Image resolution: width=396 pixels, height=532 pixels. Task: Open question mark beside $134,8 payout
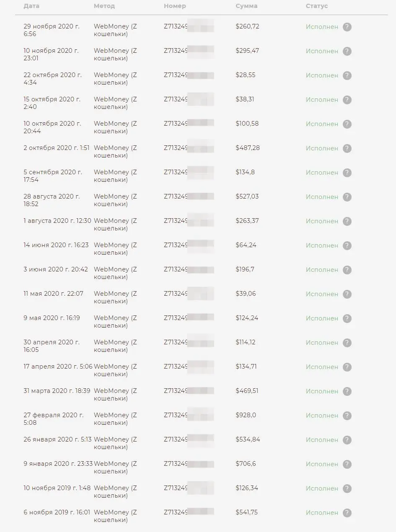click(347, 173)
